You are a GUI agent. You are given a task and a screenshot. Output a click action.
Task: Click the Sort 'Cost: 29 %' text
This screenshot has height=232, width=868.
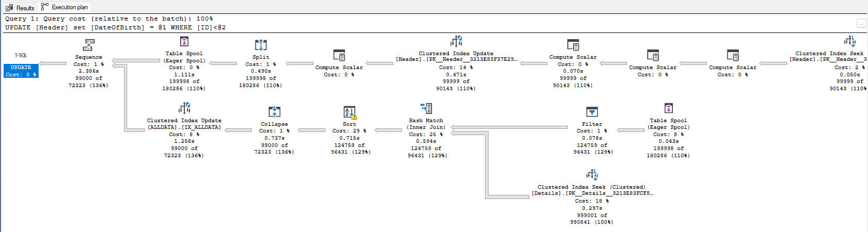click(x=350, y=131)
